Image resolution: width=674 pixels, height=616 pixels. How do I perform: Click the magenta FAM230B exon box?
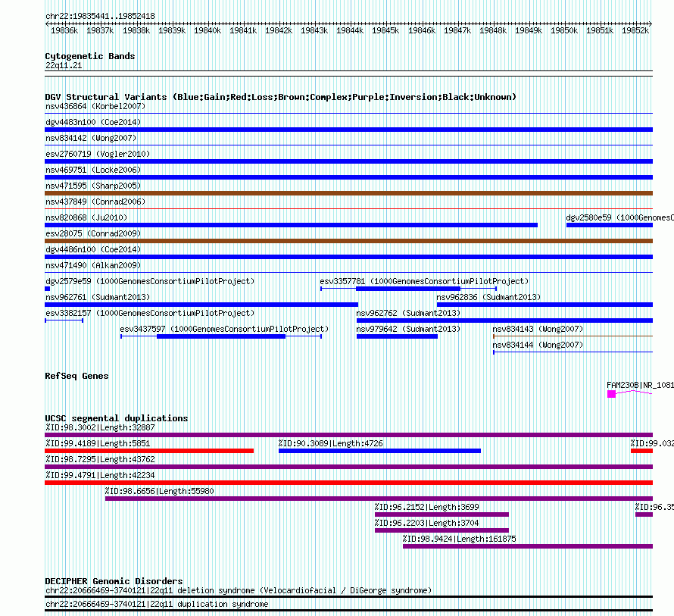click(x=611, y=394)
